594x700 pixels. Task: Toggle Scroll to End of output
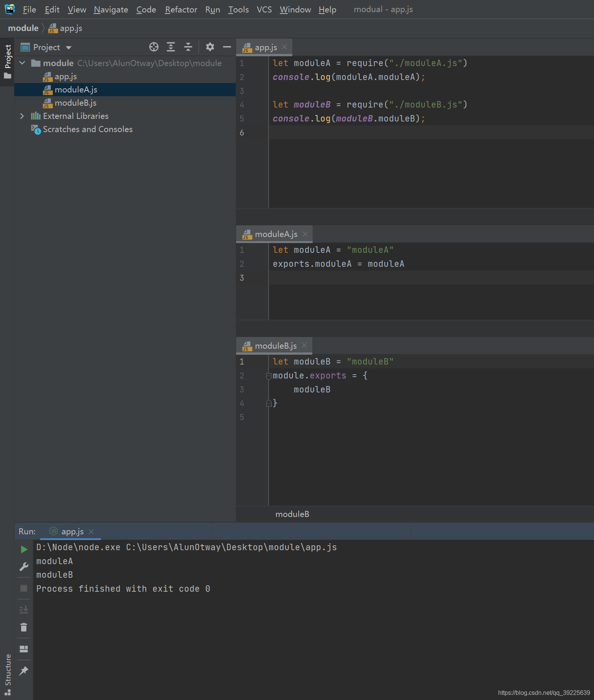[24, 609]
